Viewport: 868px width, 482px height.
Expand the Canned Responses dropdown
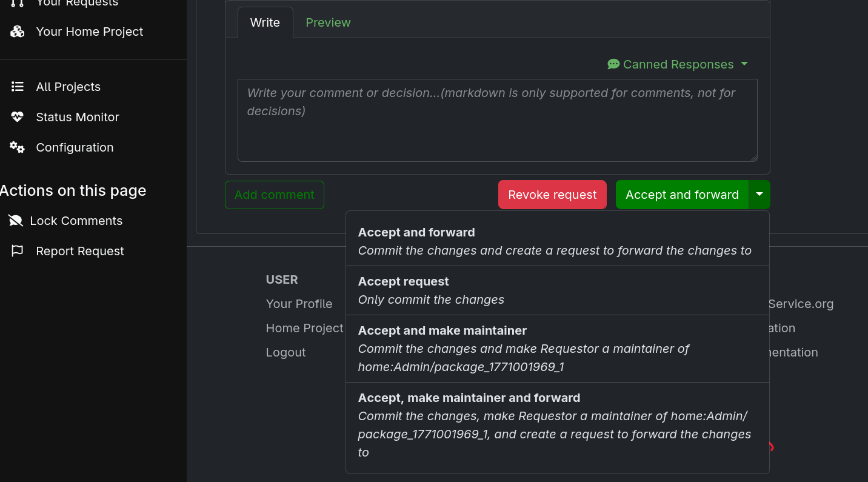(x=744, y=64)
